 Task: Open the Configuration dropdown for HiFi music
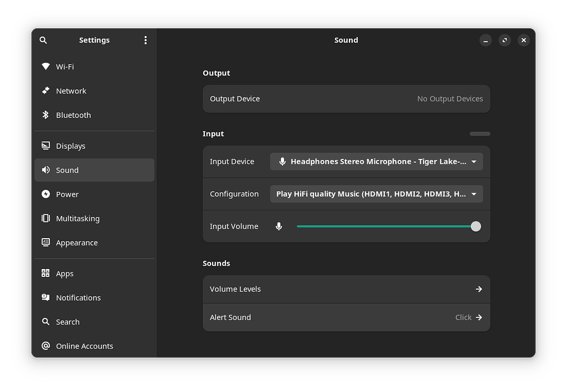tap(377, 194)
